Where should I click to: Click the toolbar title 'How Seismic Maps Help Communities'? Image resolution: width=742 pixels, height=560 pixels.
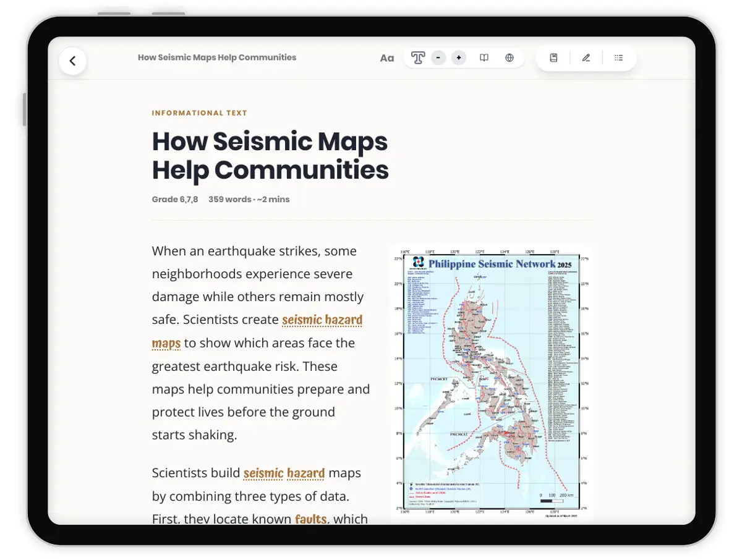pos(217,57)
